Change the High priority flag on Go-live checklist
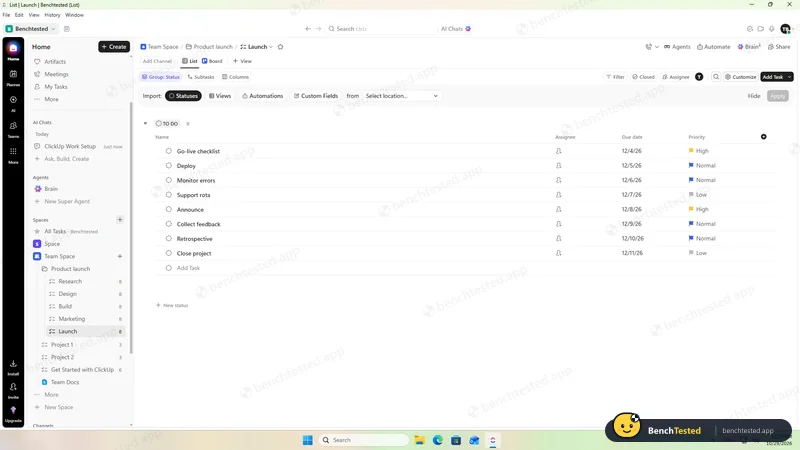 pyautogui.click(x=691, y=151)
